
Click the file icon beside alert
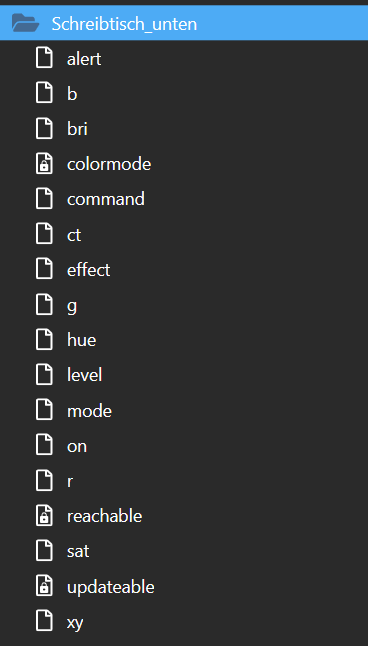click(x=44, y=58)
